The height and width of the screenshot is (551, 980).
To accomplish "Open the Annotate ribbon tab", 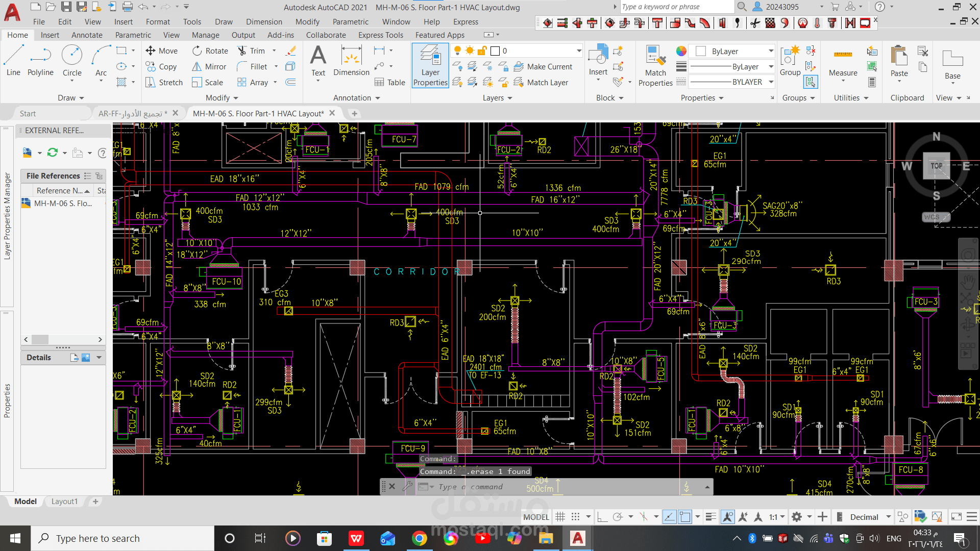I will click(x=87, y=35).
